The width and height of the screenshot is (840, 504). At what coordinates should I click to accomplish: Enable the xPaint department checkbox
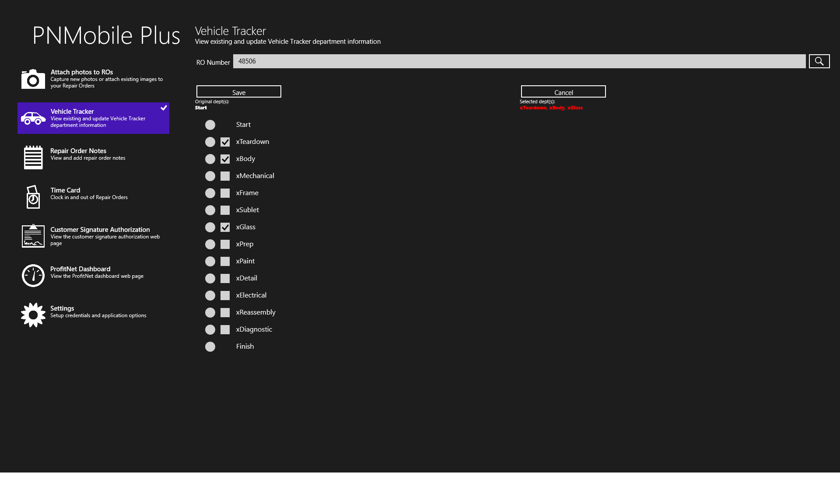[x=225, y=261]
